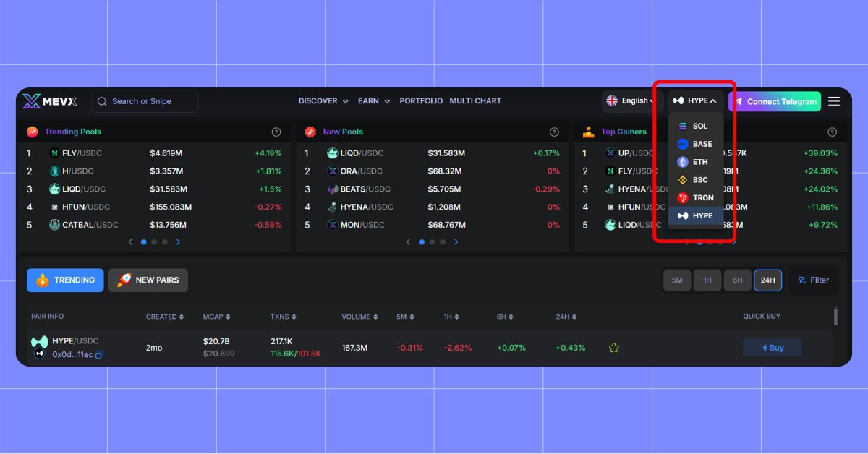This screenshot has width=868, height=454.
Task: Switch to the NEW PAIRS tab
Action: coord(148,280)
